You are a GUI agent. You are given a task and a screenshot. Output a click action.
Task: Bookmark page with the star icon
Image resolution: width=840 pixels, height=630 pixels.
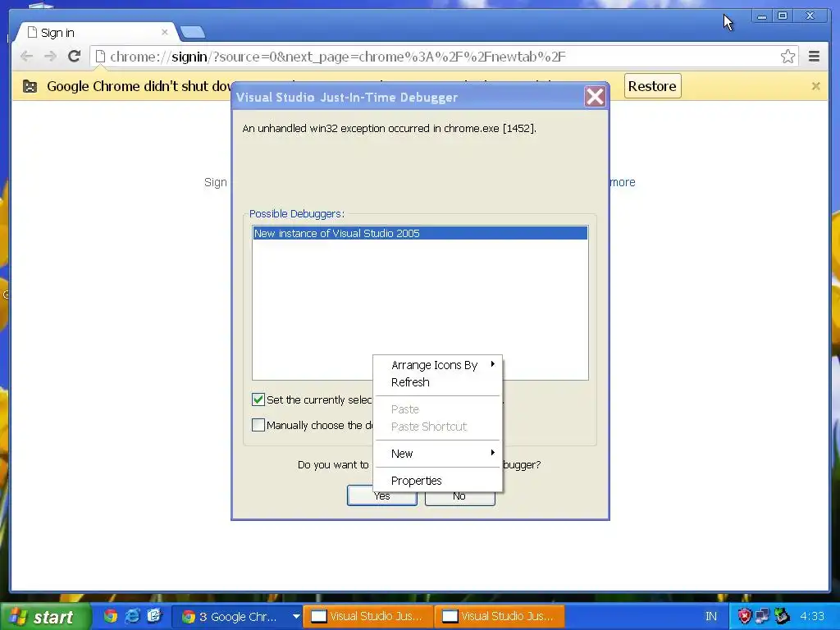(x=787, y=57)
